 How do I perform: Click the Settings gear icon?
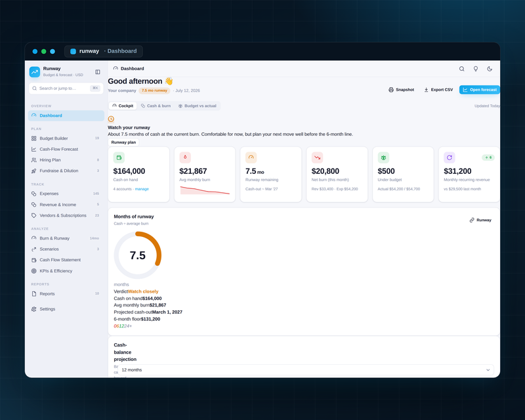tap(34, 309)
